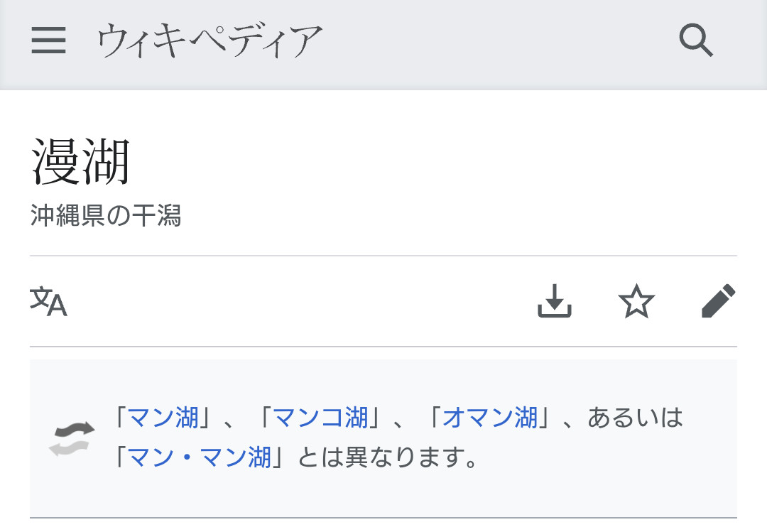Click the disambiguation arrows icon
The image size is (767, 532).
(x=71, y=438)
